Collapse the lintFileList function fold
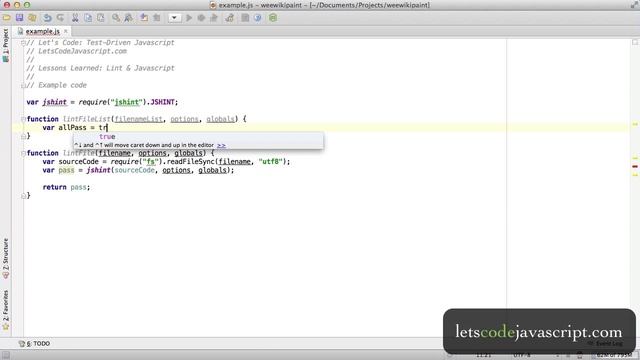This screenshot has height=360, width=640. 23,119
